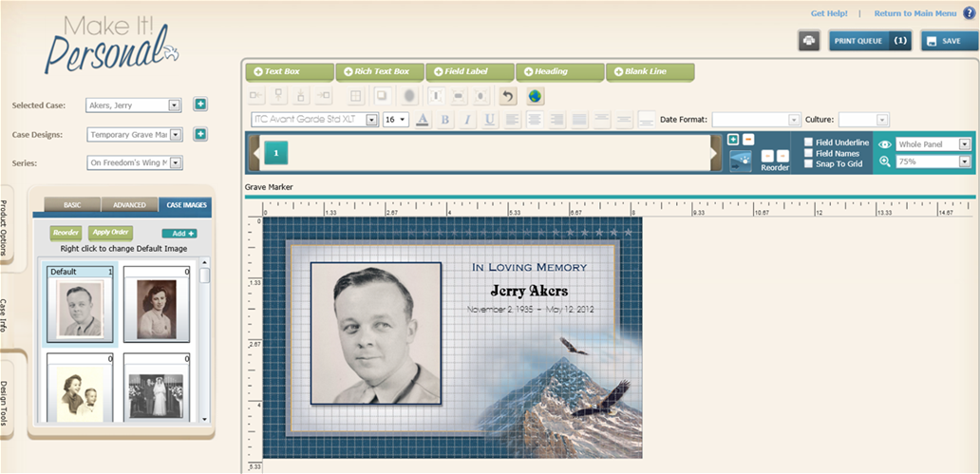Click the right Reorder arrow button
980x474 pixels.
pos(782,156)
